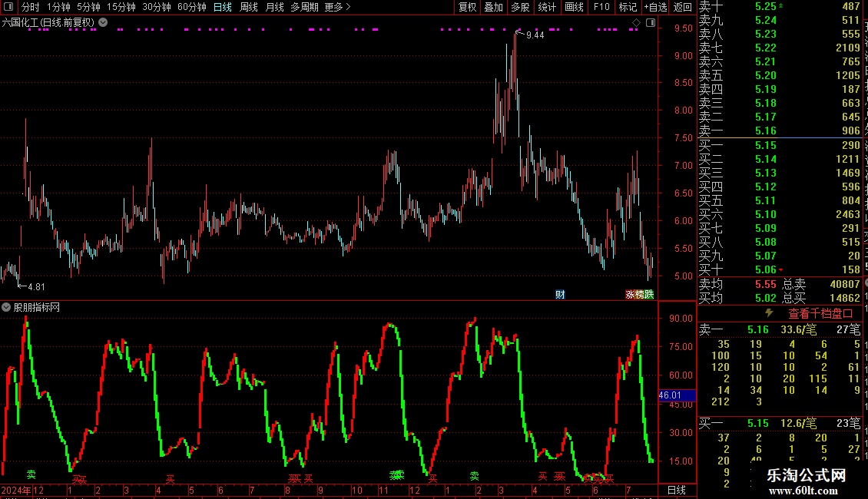Click the leftmost green 卖 signal marker
This screenshot has height=499, width=868.
31,474
